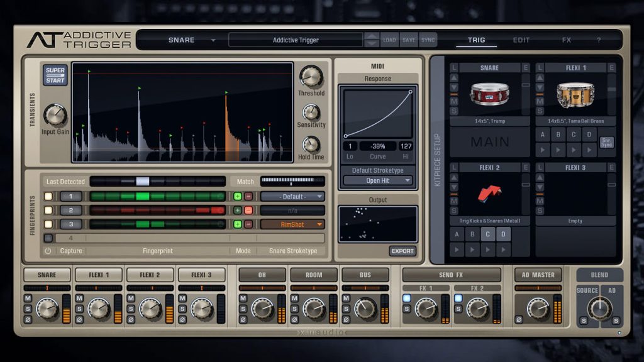Switch to the FX tab
Viewport: 644px width, 362px height.
[x=567, y=40]
